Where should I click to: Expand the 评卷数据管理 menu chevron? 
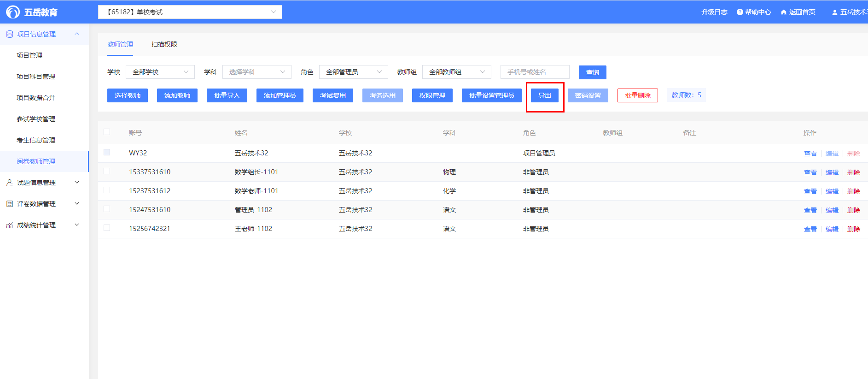coord(77,204)
